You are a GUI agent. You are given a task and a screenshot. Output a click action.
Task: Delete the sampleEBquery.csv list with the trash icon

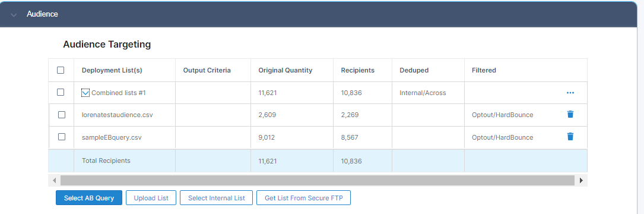coord(570,137)
